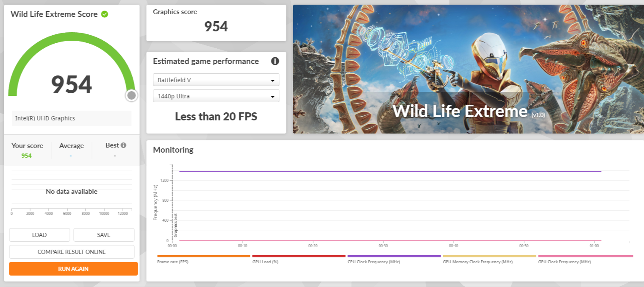Click the purple CPU clock line in chart
644x287 pixels.
390,171
